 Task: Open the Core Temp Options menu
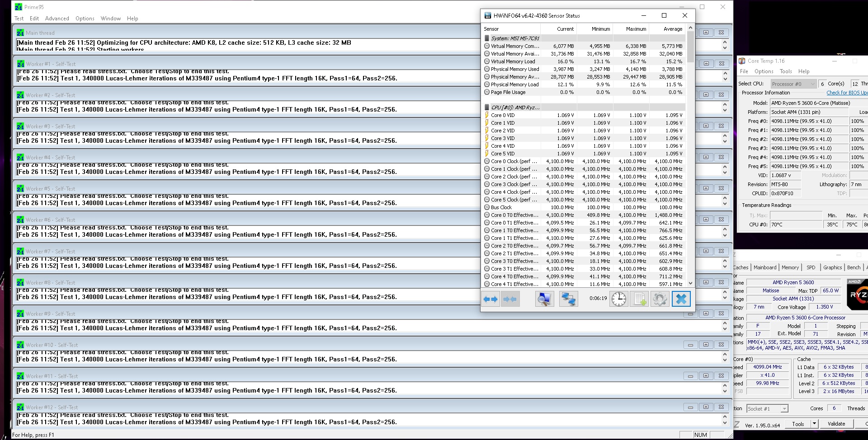(764, 71)
